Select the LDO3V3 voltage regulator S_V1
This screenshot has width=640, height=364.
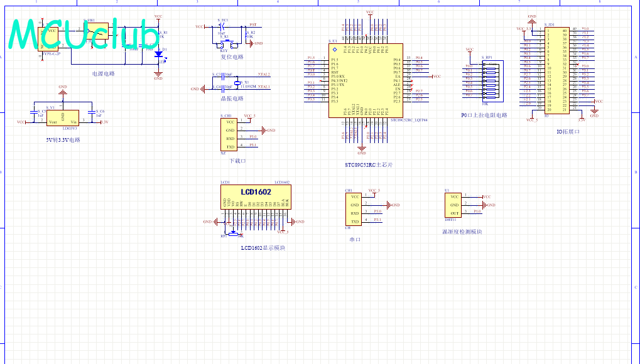tap(62, 118)
